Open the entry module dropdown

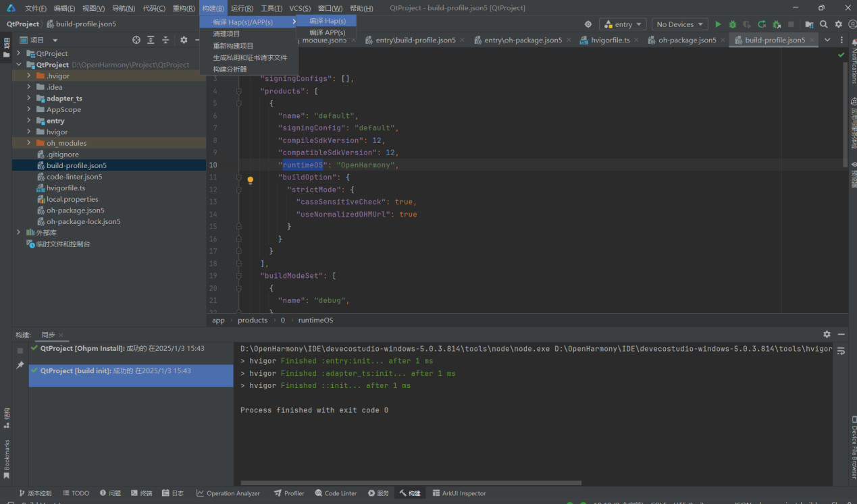point(623,24)
